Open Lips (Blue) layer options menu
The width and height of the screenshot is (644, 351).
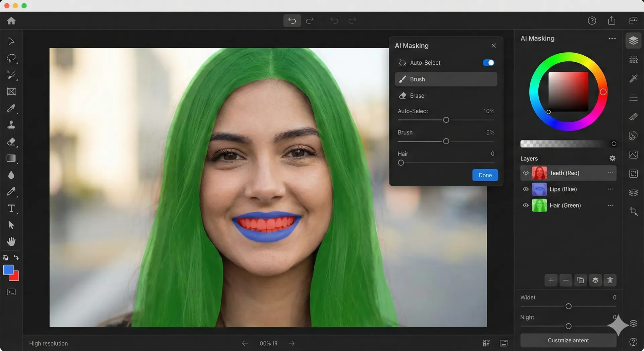click(x=610, y=189)
